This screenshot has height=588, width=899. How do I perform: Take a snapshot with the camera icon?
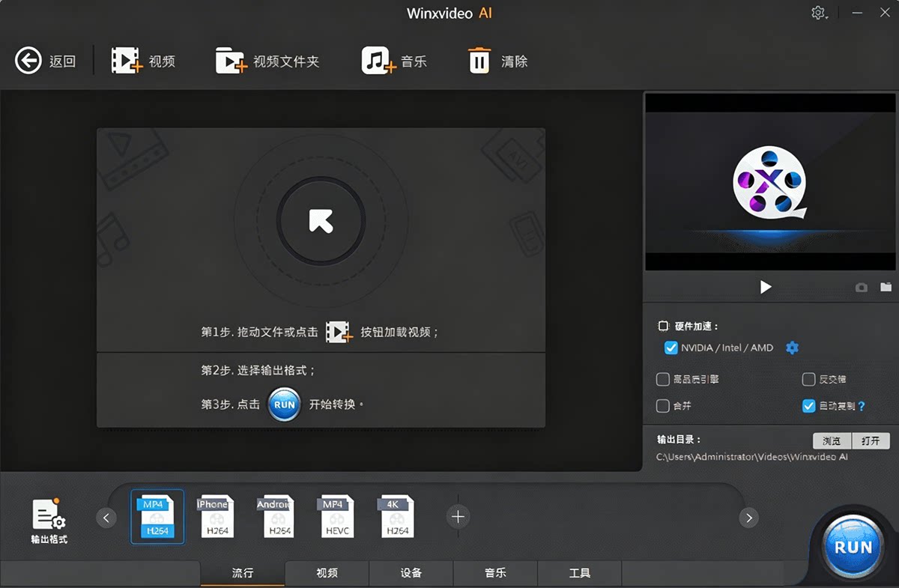coord(862,288)
